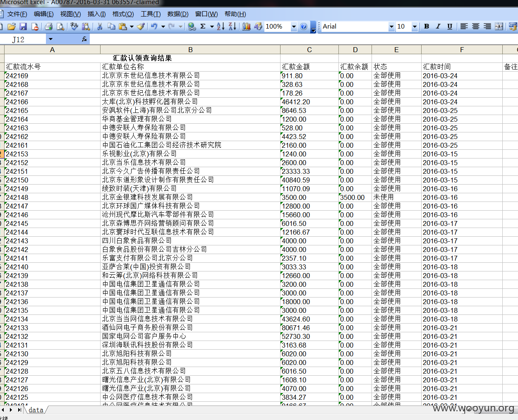Select column F header
518x420 pixels.
[462, 50]
